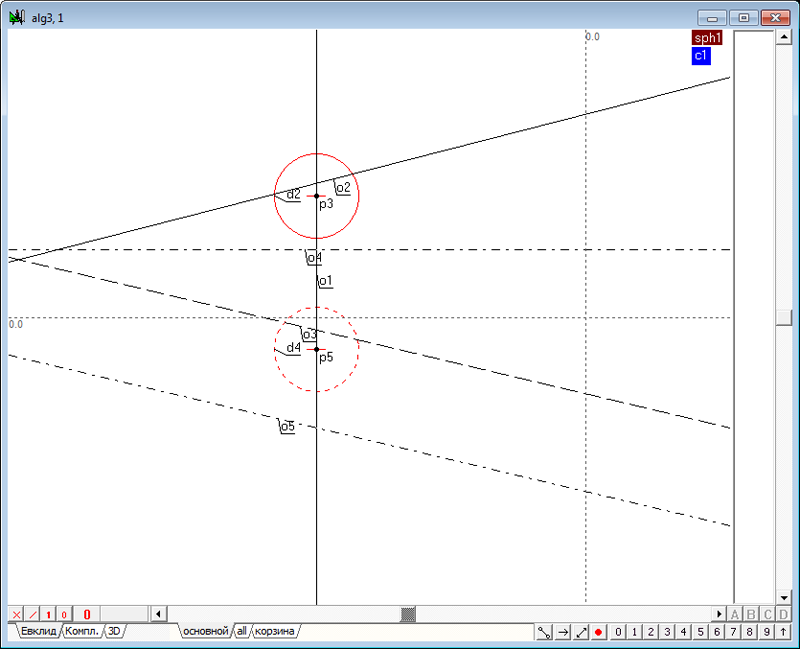Click number button 7

733,632
